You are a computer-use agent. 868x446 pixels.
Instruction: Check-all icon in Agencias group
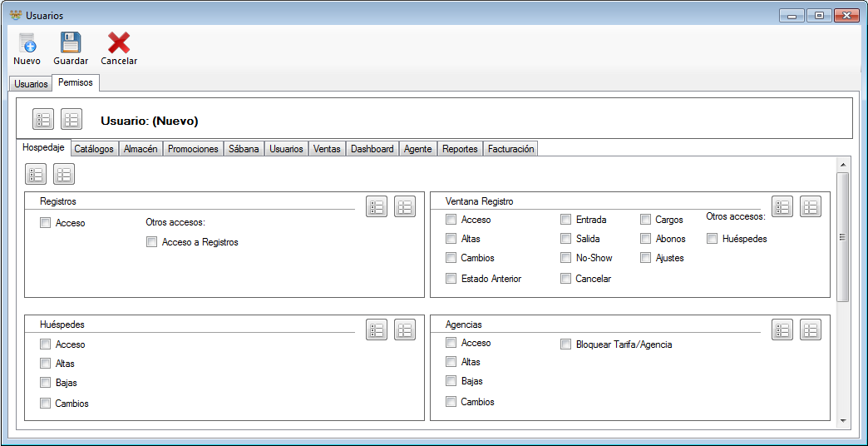pos(782,330)
